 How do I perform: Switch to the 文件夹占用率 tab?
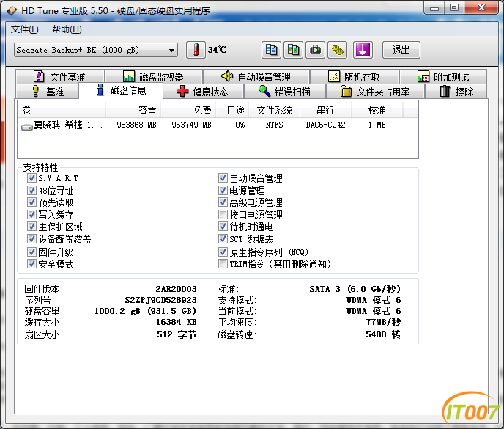point(375,92)
